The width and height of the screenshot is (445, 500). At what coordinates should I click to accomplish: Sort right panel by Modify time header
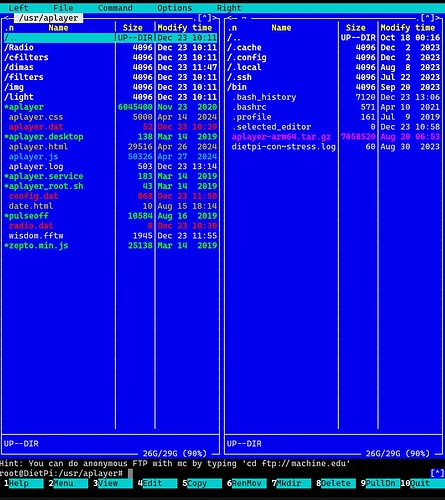click(x=408, y=28)
